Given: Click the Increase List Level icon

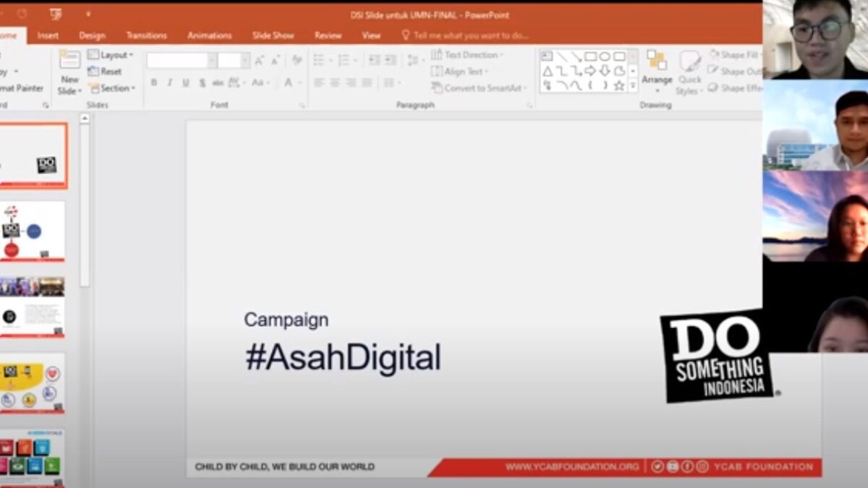Looking at the screenshot, I should 389,61.
